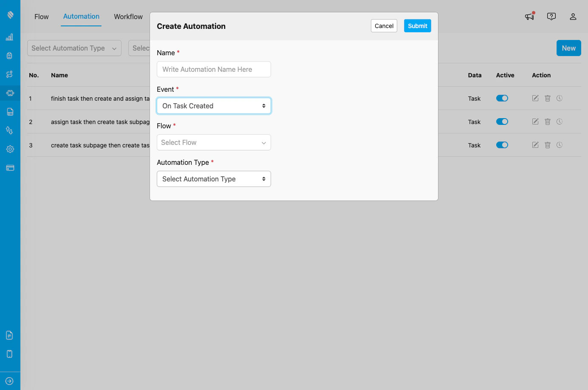This screenshot has height=390, width=588.
Task: Select the billing card icon in sidebar
Action: click(9, 167)
